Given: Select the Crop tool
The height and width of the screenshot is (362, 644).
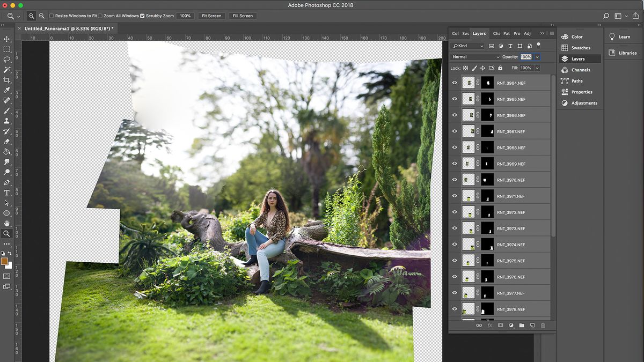Looking at the screenshot, I should [x=7, y=80].
